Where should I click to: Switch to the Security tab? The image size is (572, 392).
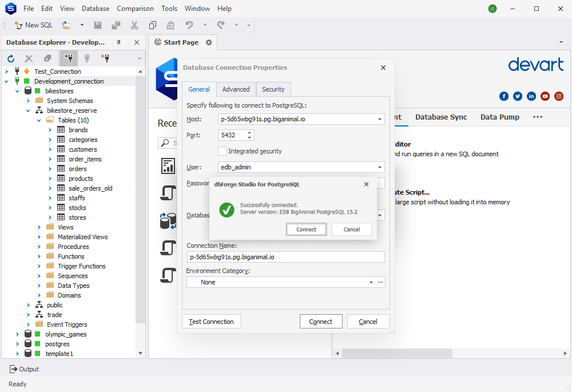pos(273,89)
